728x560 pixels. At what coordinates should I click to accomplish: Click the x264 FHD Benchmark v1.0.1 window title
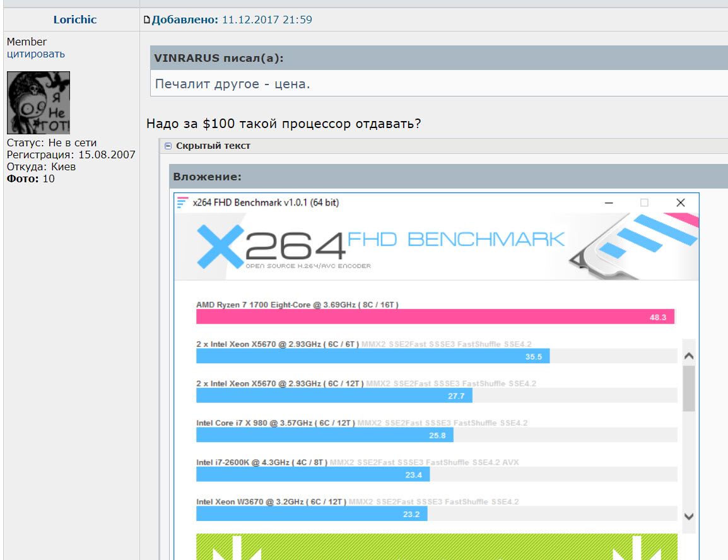[x=266, y=202]
